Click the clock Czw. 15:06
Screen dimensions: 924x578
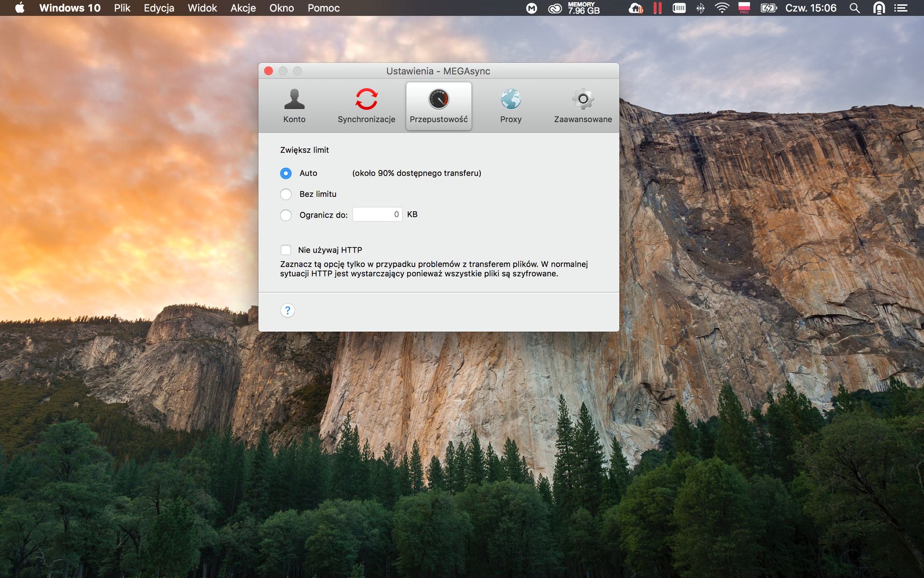[x=811, y=8]
